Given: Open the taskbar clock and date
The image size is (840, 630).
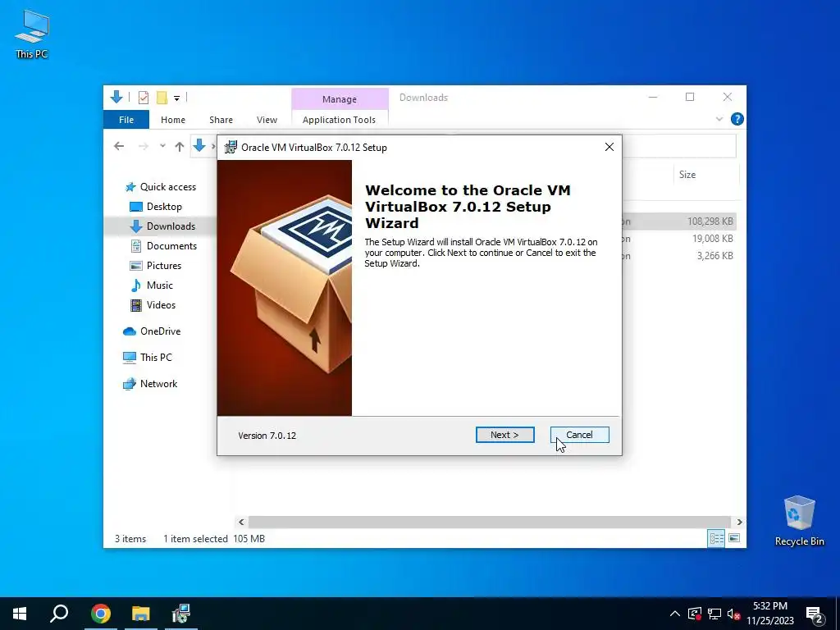Looking at the screenshot, I should [770, 614].
